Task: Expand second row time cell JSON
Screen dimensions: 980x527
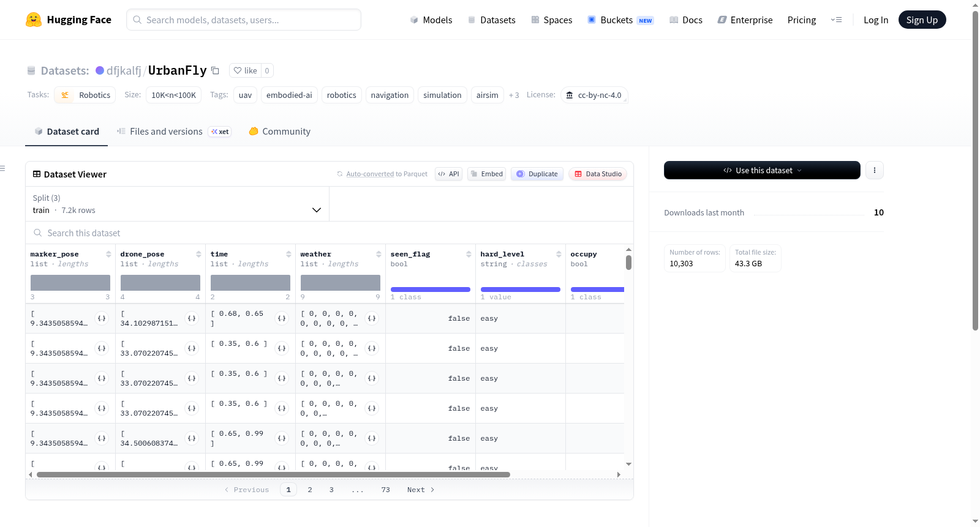Action: 282,348
